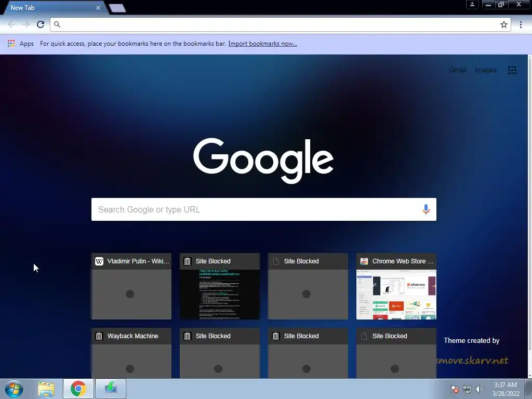
Task: Open a new tab with the new-tab button
Action: (x=117, y=8)
